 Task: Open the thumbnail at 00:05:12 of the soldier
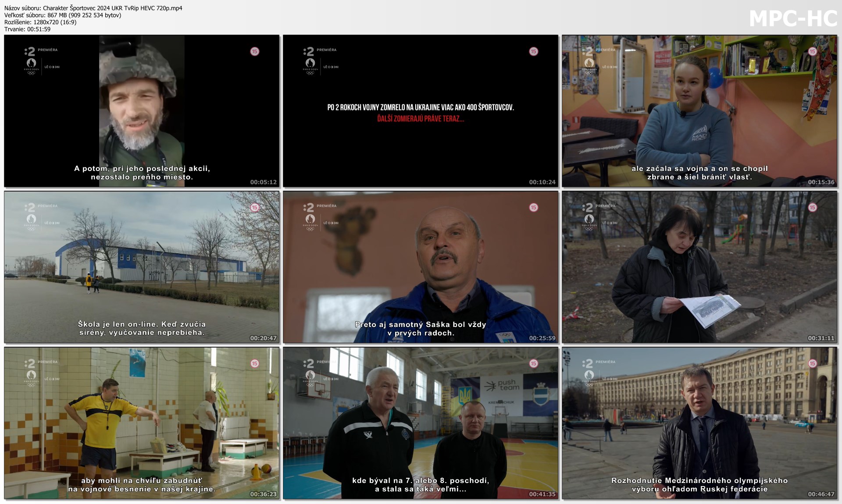pos(142,111)
